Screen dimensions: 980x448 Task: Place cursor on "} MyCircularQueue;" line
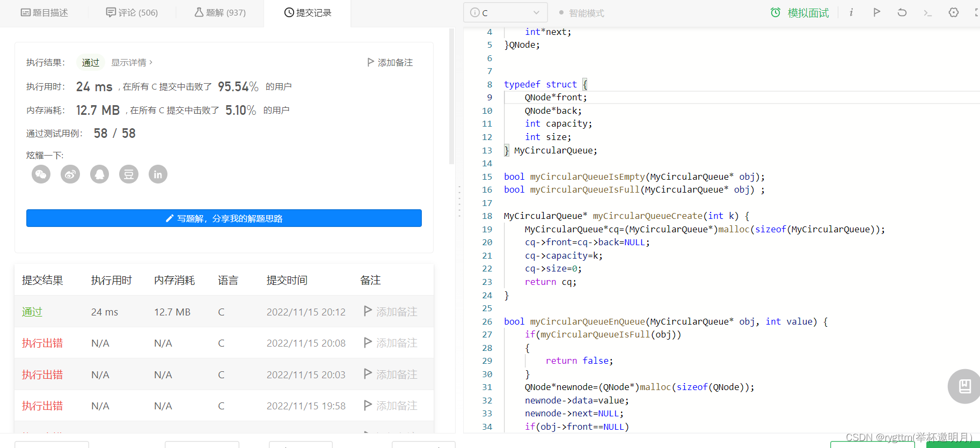click(551, 150)
